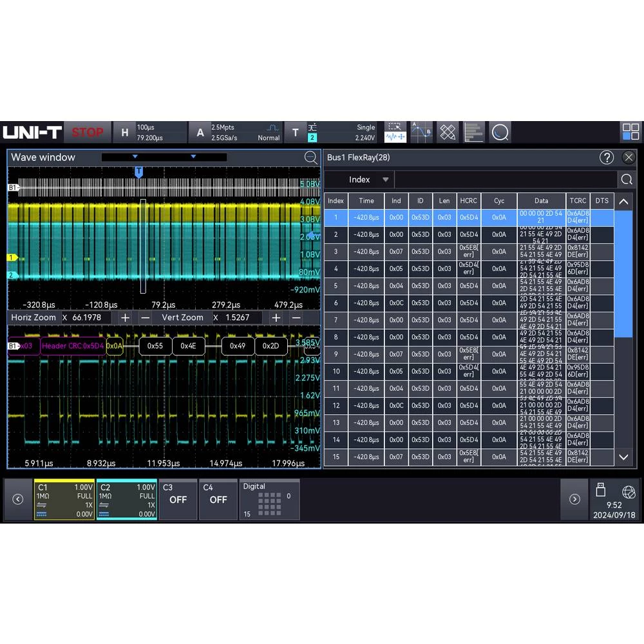Open the Digital channels tile

click(269, 500)
